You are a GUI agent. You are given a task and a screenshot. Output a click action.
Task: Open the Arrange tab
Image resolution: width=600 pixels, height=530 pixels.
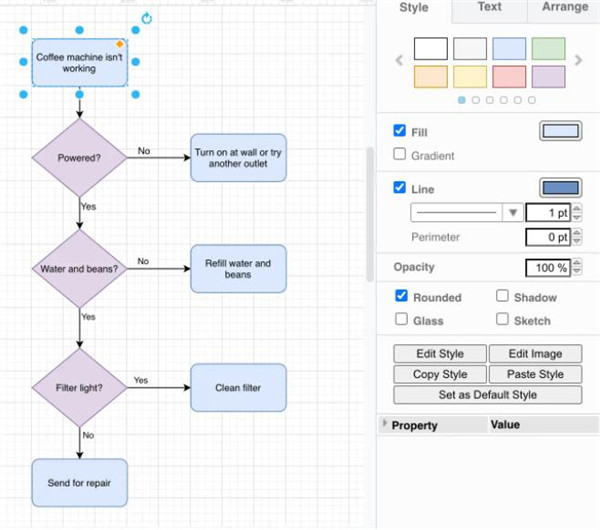pyautogui.click(x=565, y=8)
